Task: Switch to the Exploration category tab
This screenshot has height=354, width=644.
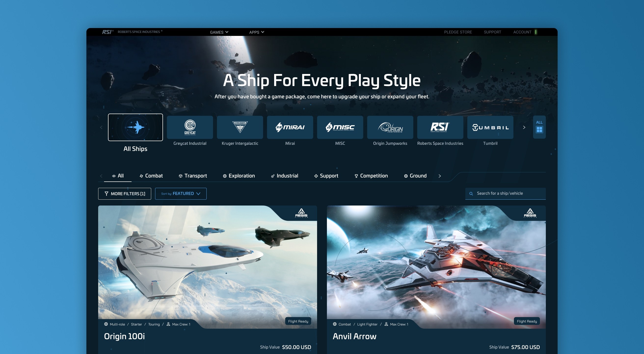Action: pyautogui.click(x=239, y=176)
